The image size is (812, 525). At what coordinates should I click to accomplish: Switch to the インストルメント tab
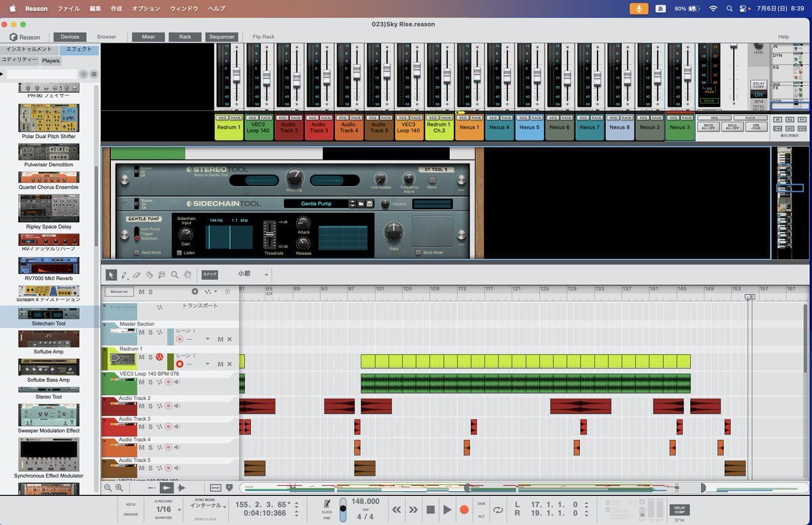28,49
